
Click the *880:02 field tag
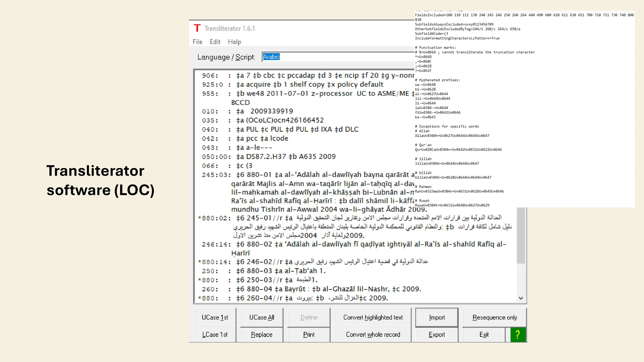tap(214, 218)
